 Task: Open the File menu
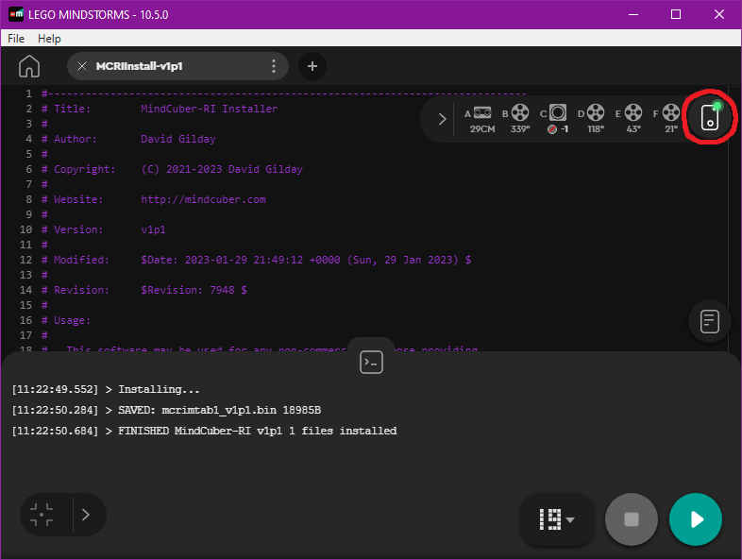(x=16, y=39)
